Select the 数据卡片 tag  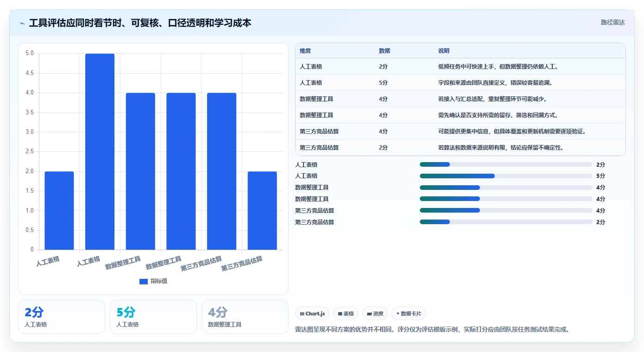coord(408,314)
